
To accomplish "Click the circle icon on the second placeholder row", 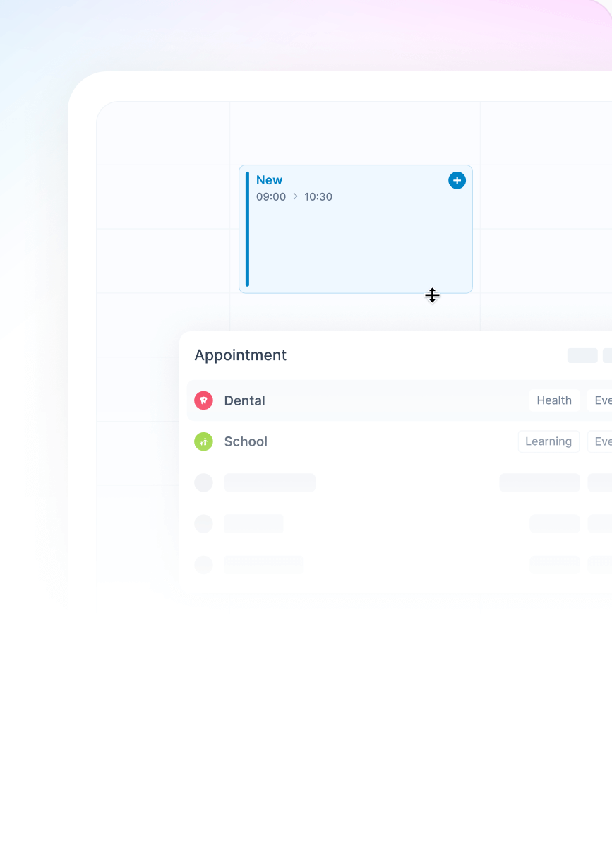I will (203, 523).
